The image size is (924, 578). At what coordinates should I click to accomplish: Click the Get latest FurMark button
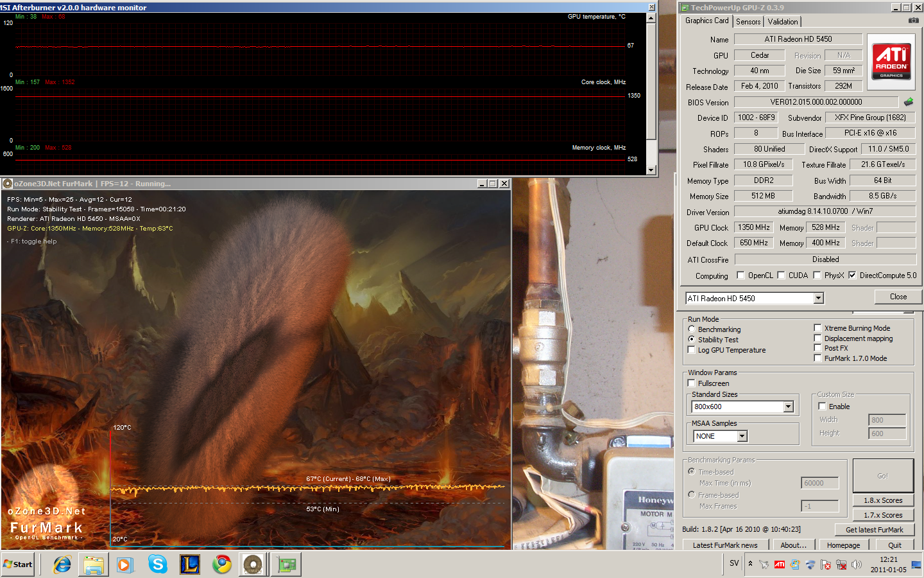click(x=874, y=530)
